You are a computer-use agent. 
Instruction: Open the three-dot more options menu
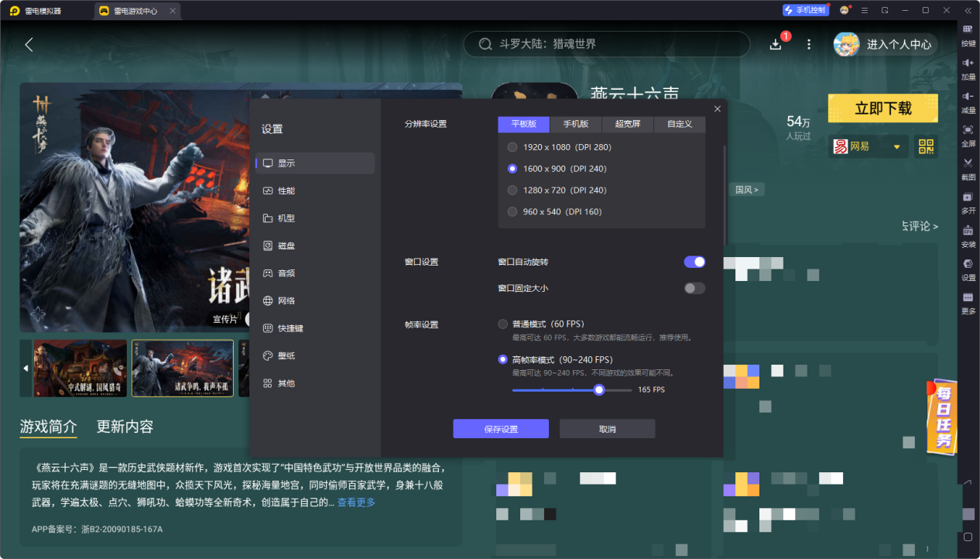pyautogui.click(x=809, y=44)
